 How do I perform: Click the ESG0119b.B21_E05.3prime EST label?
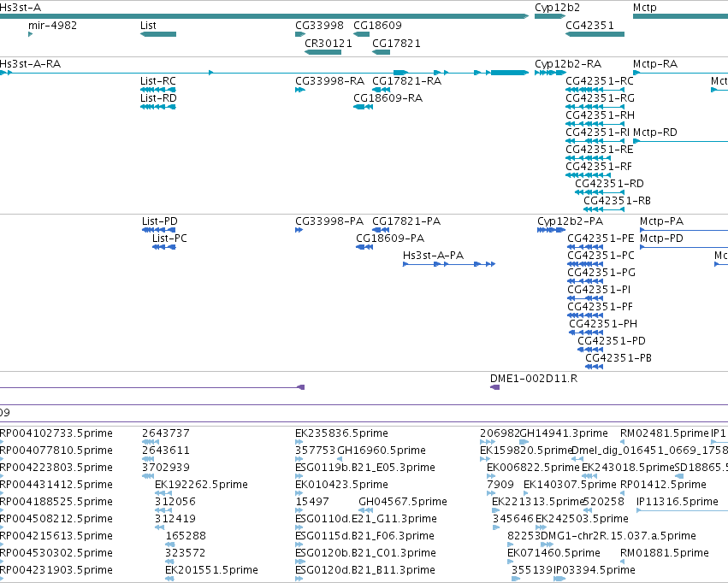[365, 468]
